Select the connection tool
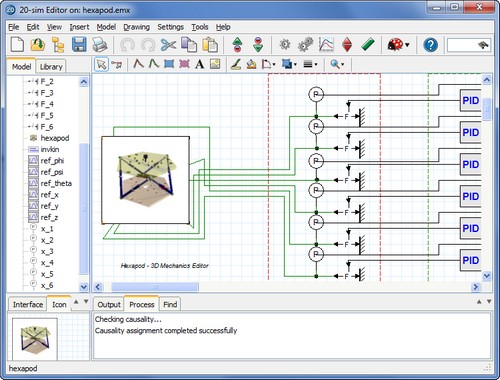This screenshot has width=500, height=380. pos(117,64)
